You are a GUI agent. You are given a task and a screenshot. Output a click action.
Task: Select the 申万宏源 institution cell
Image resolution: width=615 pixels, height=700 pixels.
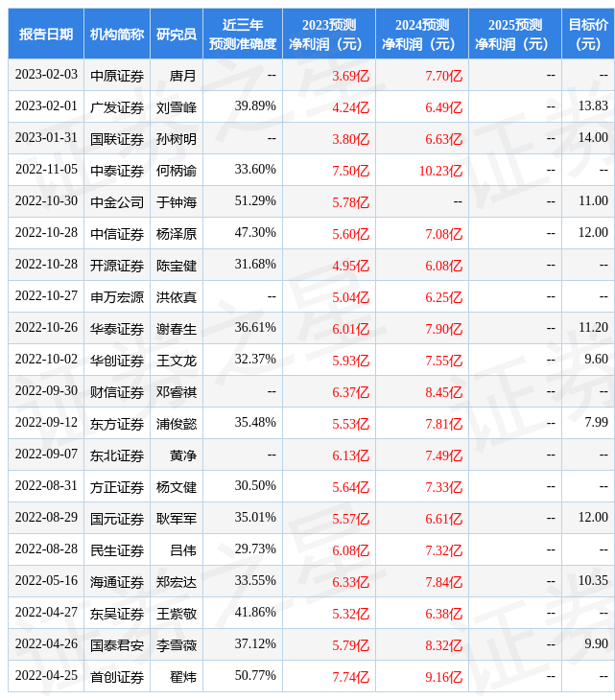(x=117, y=297)
